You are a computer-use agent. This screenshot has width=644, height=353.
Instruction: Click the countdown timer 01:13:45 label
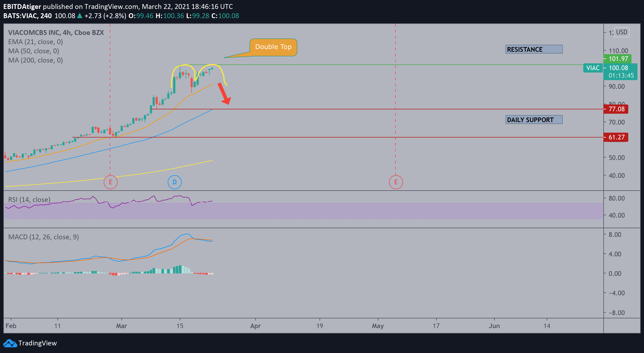[621, 76]
